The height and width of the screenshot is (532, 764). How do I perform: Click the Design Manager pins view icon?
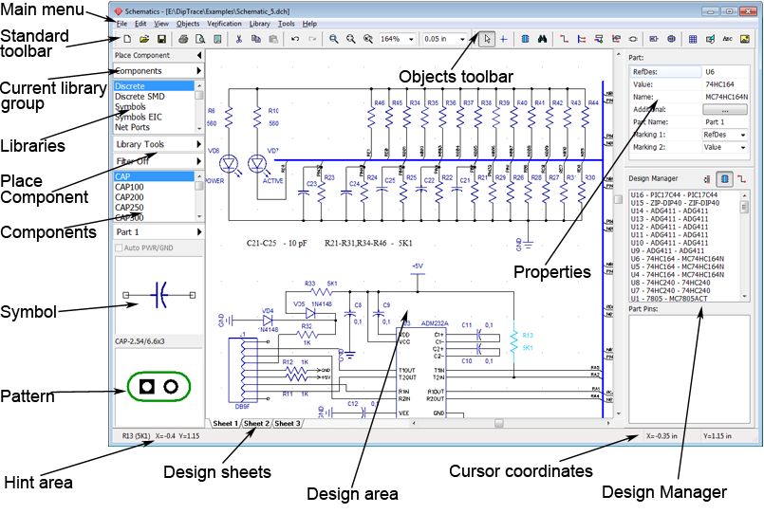click(707, 179)
